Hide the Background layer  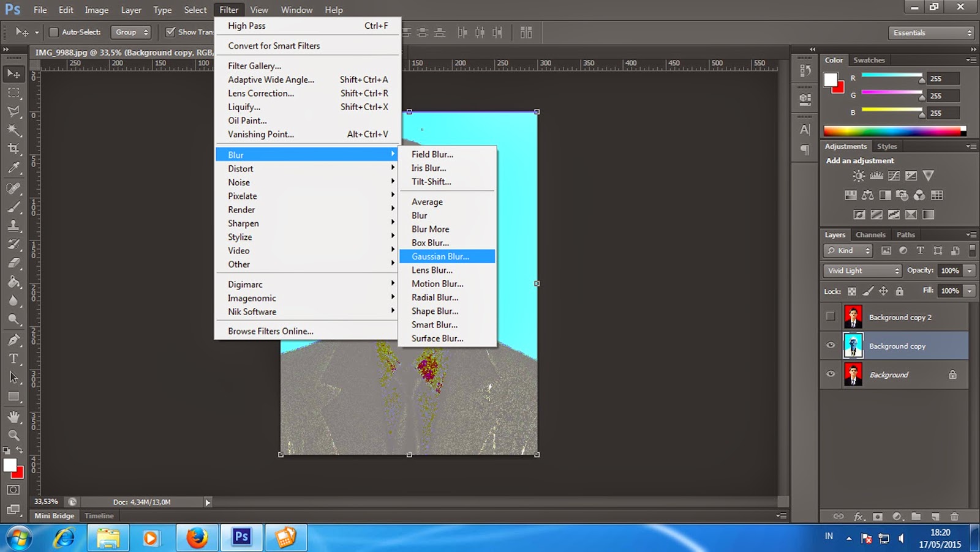[x=831, y=374]
